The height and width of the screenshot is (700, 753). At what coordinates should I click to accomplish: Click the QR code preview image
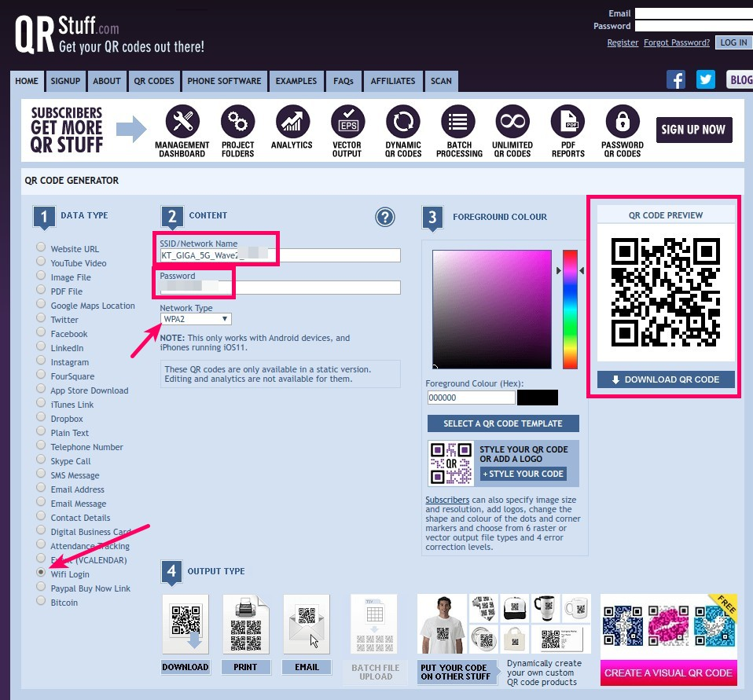666,292
